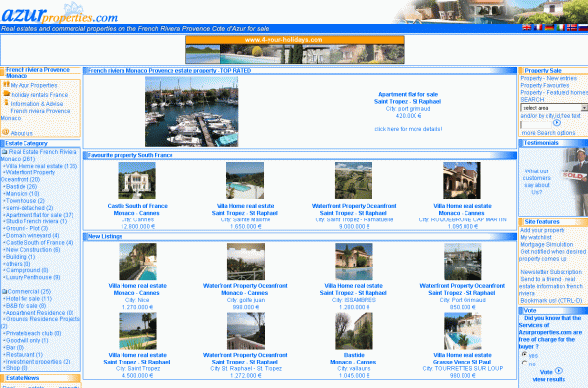The image size is (588, 388).
Task: Open the 'select area' dropdown
Action: pyautogui.click(x=555, y=108)
